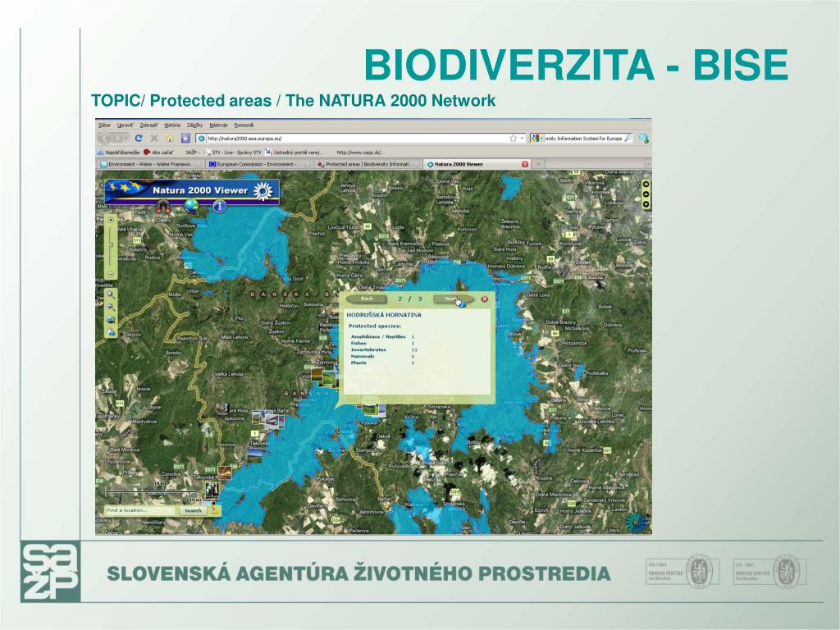Go to the browser home page icon

(x=170, y=138)
